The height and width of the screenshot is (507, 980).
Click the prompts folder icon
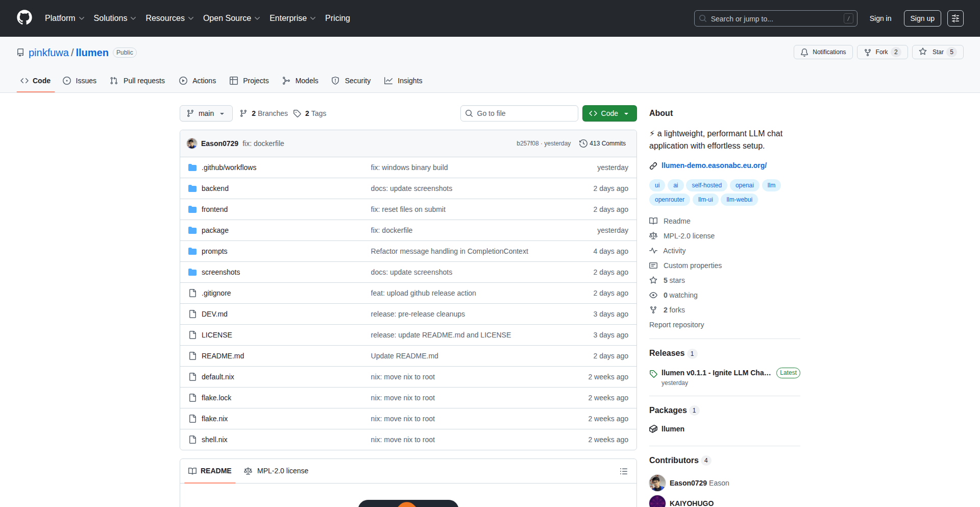(192, 251)
